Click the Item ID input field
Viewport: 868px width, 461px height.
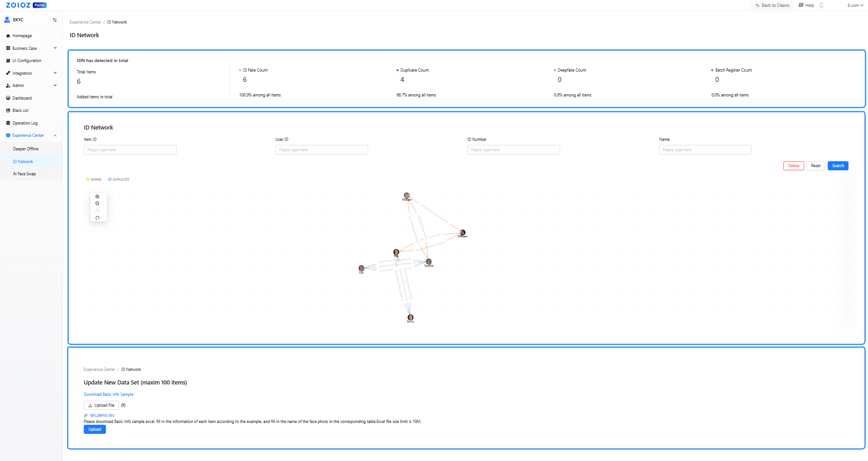pos(130,150)
